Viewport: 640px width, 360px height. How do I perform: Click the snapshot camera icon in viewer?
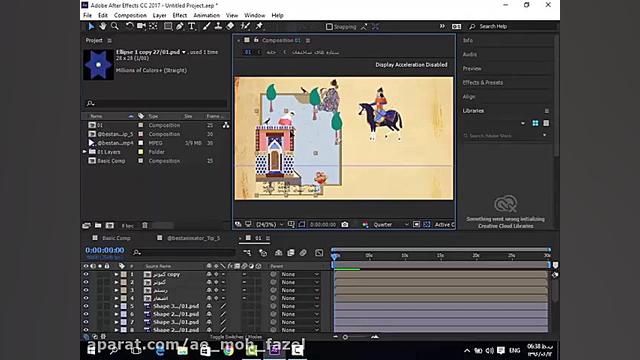tap(345, 224)
